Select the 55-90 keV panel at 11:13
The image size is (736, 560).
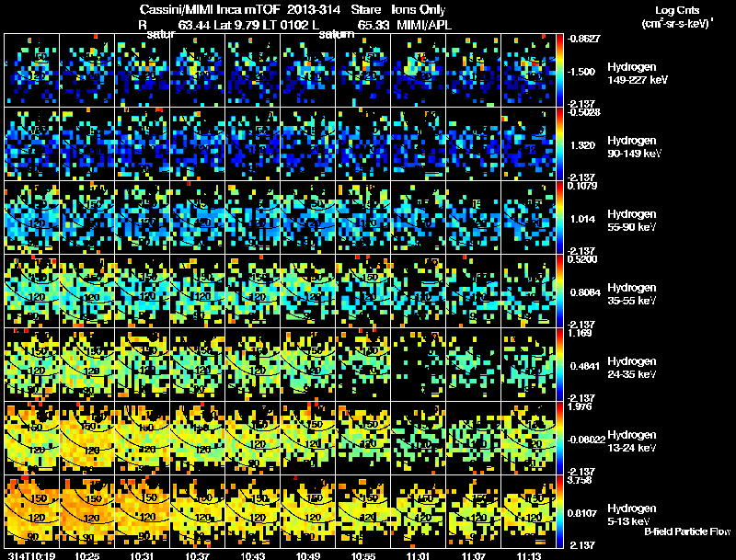pyautogui.click(x=528, y=218)
